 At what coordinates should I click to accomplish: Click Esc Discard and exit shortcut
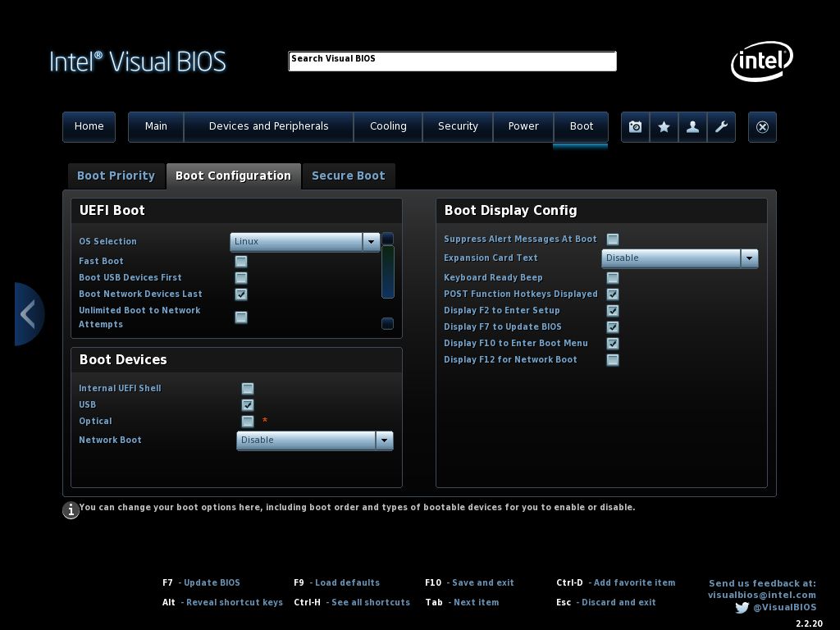(606, 603)
